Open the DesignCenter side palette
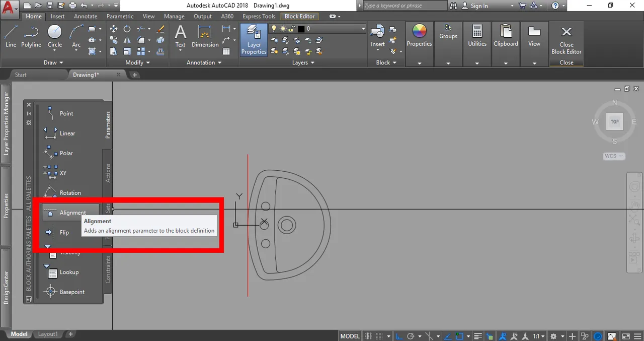 6,287
